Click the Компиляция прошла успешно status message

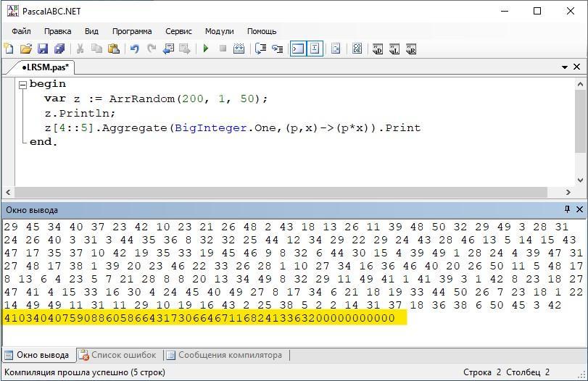pyautogui.click(x=85, y=372)
